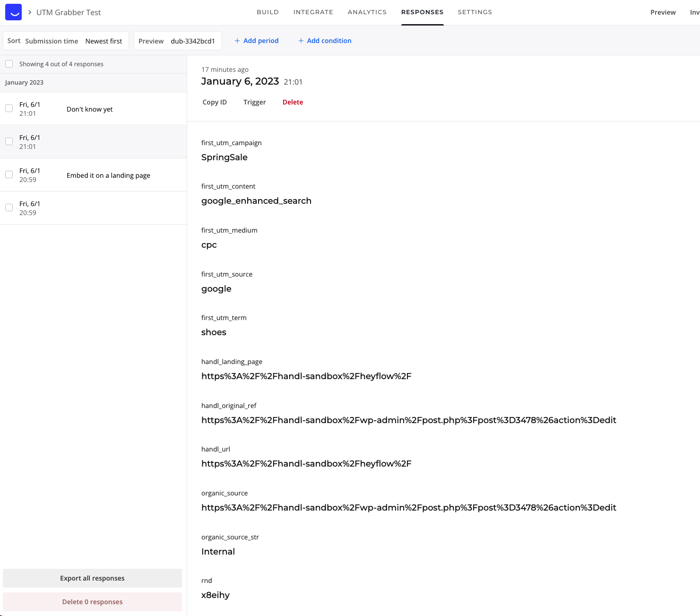Open the Sort submission time dropdown

66,41
